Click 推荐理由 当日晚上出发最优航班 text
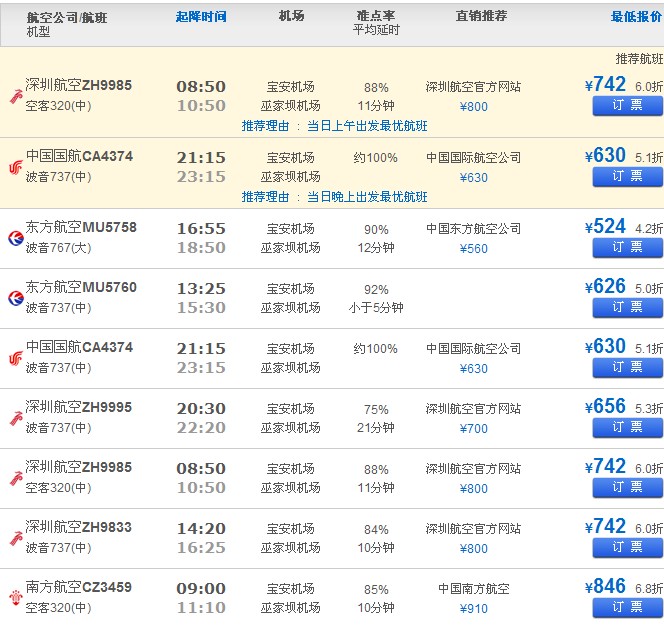Screen dimensions: 664x627 tap(335, 197)
